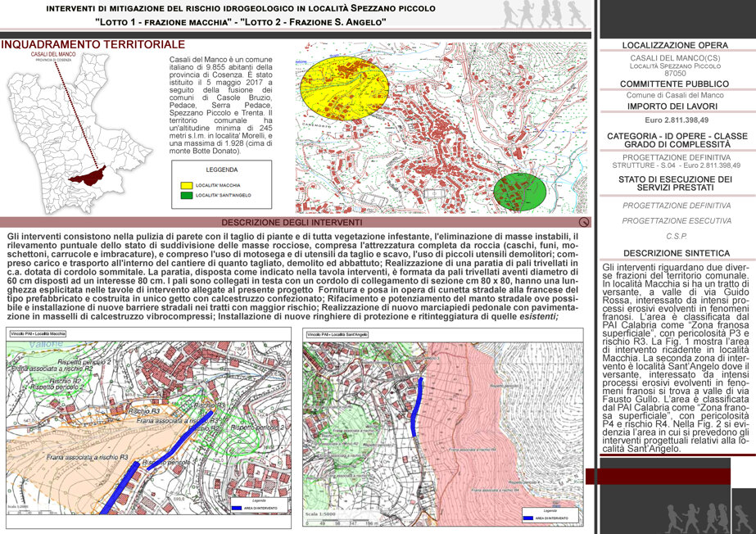The width and height of the screenshot is (756, 534).
Task: Click the Progettazione Esecutiva entry
Action: pos(677,221)
